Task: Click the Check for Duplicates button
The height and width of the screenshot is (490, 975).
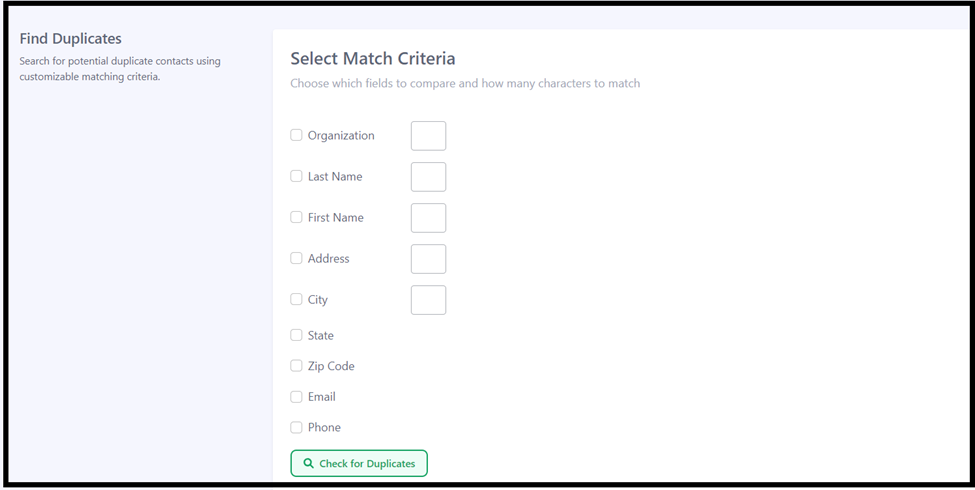Action: click(359, 463)
